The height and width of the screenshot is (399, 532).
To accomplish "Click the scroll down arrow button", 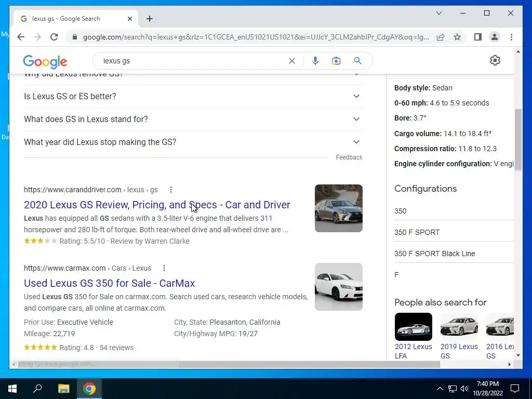I will pos(518,355).
